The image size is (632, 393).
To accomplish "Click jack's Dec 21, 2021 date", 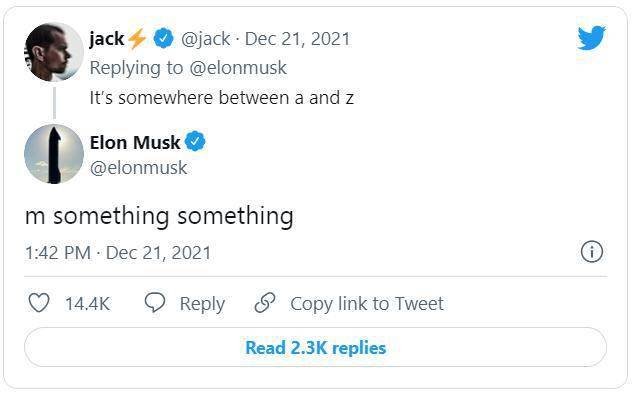I will click(x=297, y=39).
